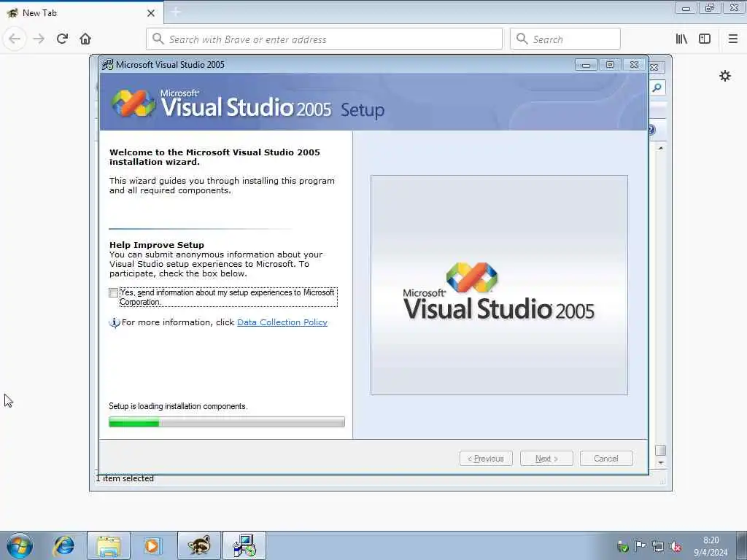Open a new browser tab with plus
Image resolution: width=747 pixels, height=560 pixels.
coord(175,12)
